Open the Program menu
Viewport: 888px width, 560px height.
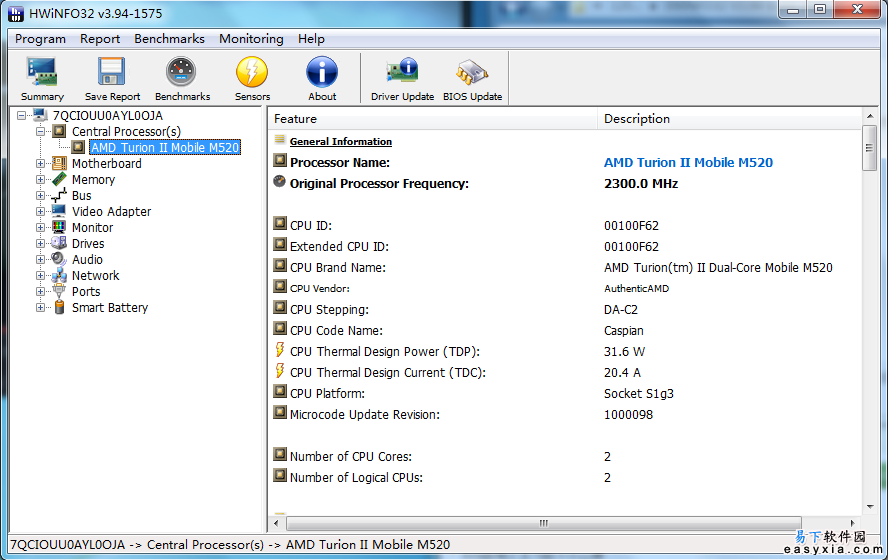(x=40, y=39)
